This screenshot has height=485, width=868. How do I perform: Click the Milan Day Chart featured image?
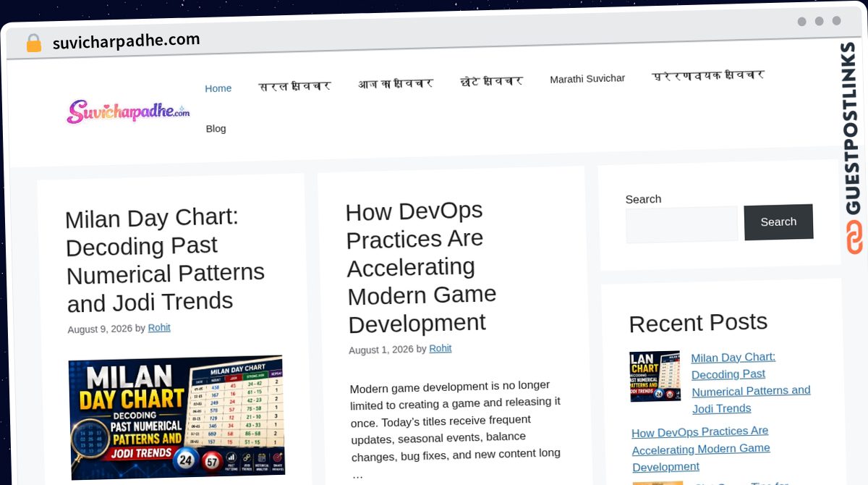(176, 418)
